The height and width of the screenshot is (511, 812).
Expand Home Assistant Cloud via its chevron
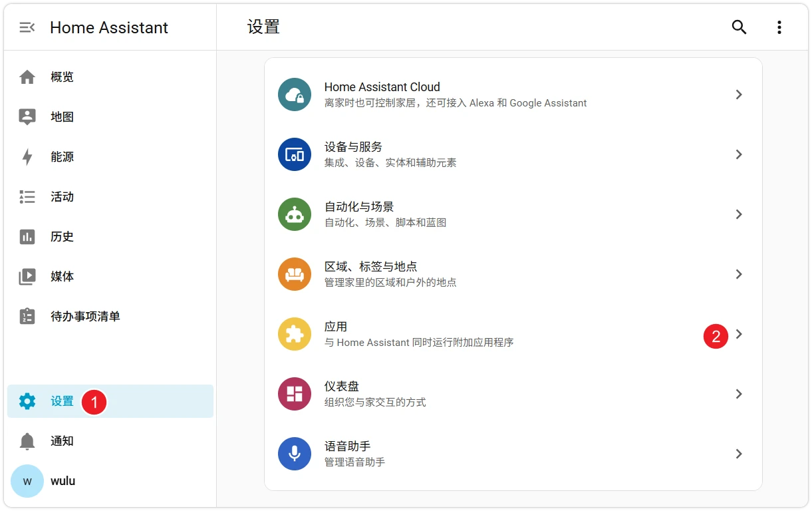point(739,94)
